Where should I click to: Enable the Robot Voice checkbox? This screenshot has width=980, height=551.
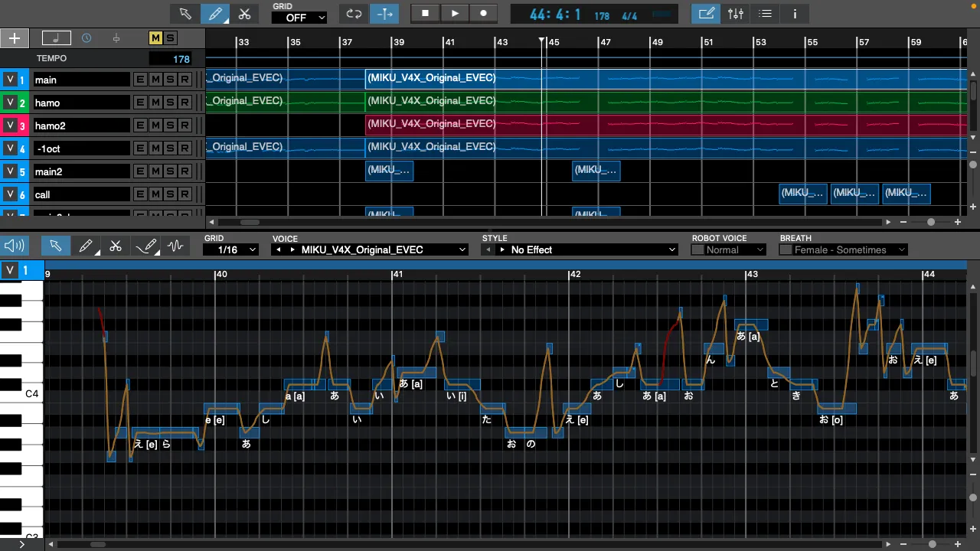click(697, 250)
